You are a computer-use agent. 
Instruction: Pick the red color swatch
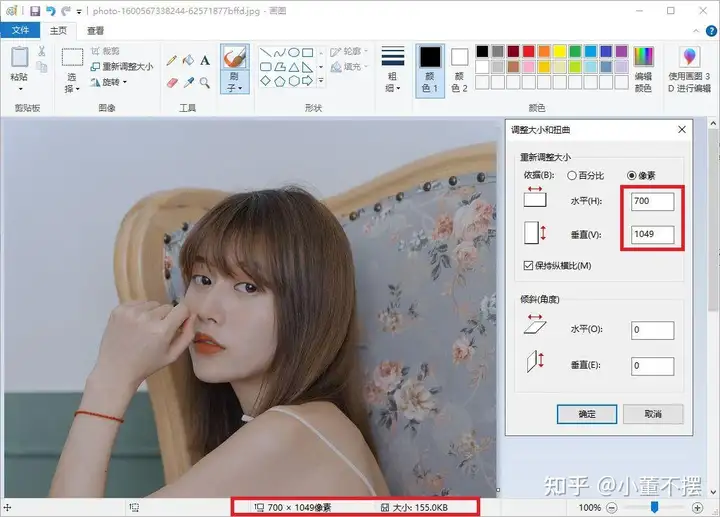coord(530,51)
